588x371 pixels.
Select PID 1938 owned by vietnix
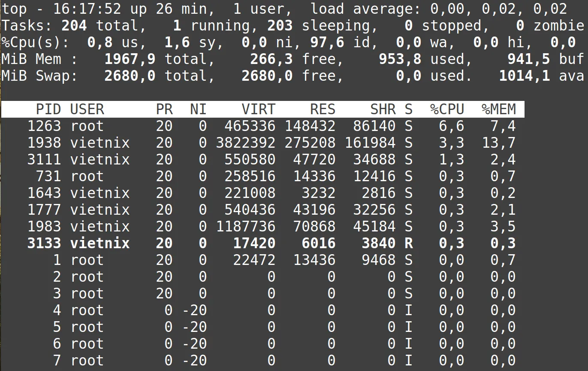(x=44, y=143)
